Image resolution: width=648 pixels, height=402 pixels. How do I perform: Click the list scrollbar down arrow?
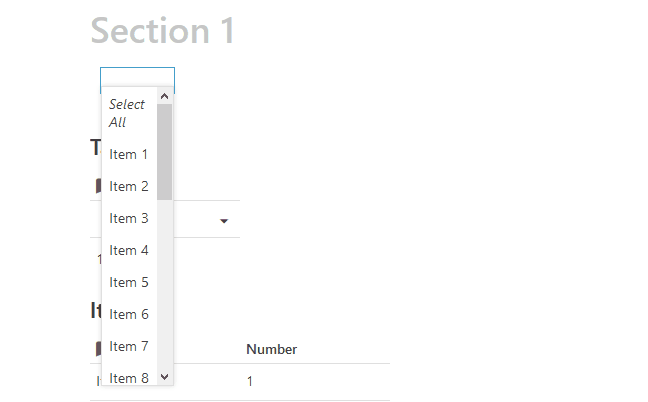[x=165, y=378]
